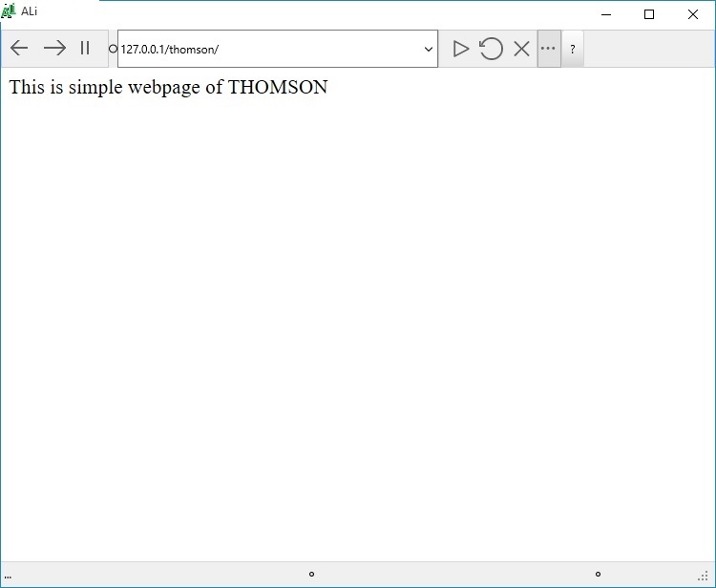Open help with the question mark button
Viewport: 716px width, 588px height.
coord(573,49)
